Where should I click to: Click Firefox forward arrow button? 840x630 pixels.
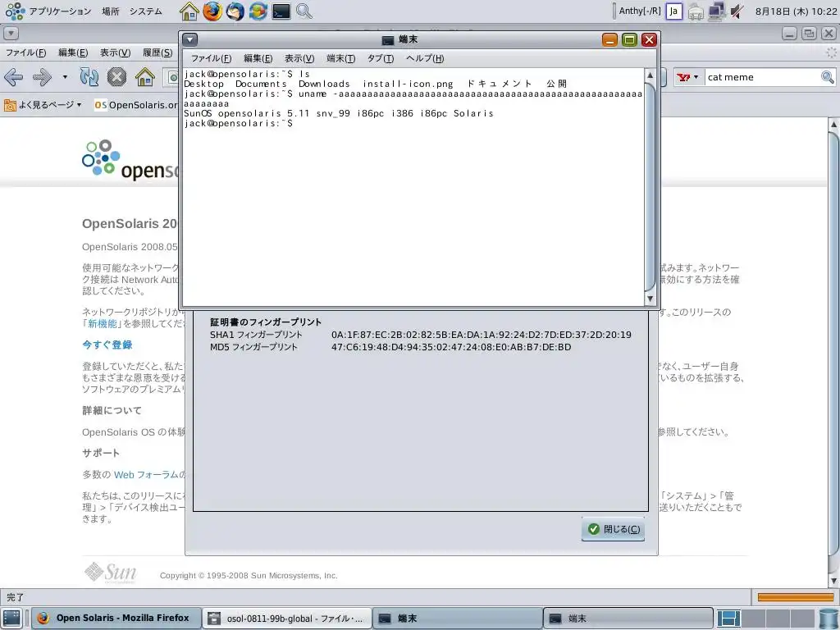pos(42,77)
